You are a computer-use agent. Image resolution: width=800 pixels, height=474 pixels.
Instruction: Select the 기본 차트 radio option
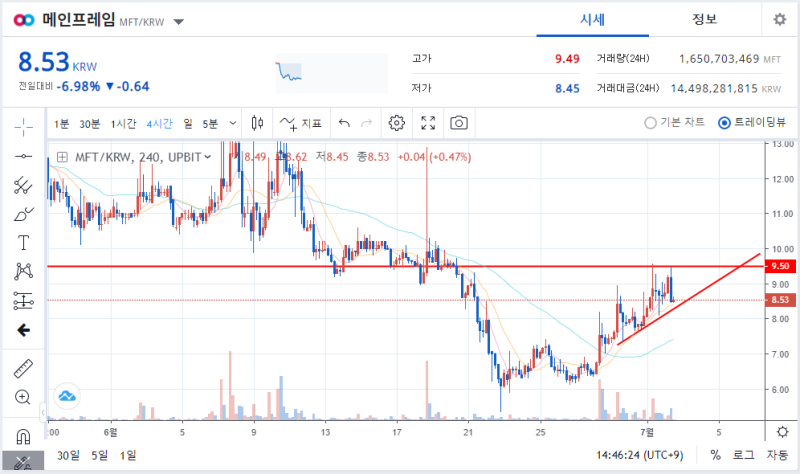[674, 122]
